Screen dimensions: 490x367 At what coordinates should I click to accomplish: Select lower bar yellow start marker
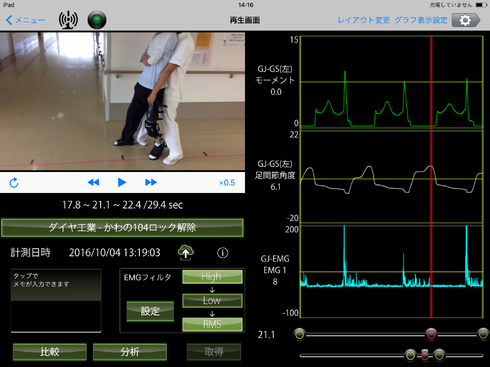[411, 355]
